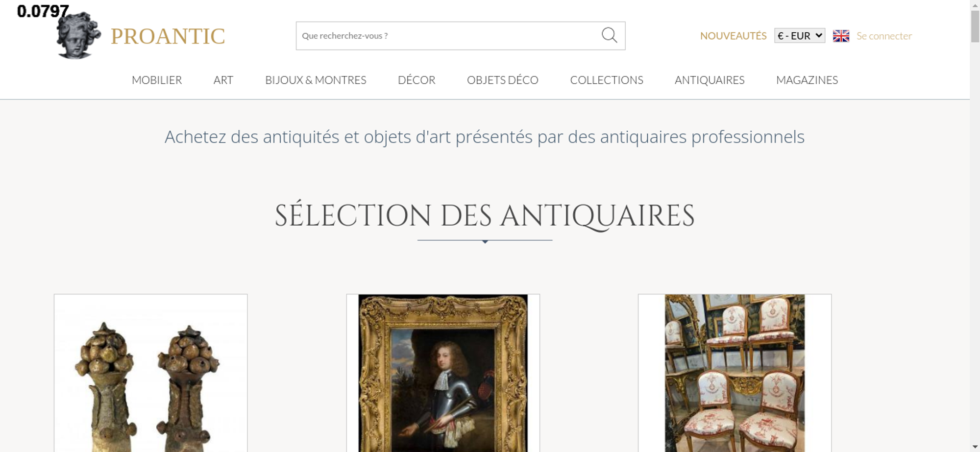Open the fruit finials sculpture thumbnail
The image size is (980, 452).
pyautogui.click(x=150, y=373)
